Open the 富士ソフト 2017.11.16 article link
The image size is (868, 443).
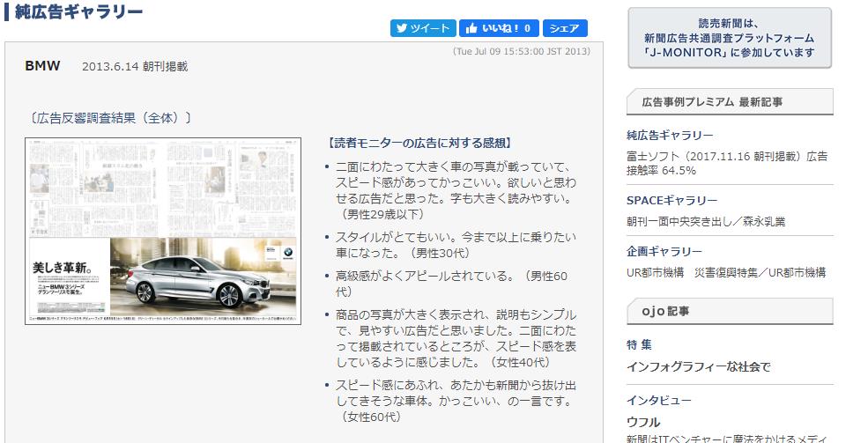click(x=727, y=163)
